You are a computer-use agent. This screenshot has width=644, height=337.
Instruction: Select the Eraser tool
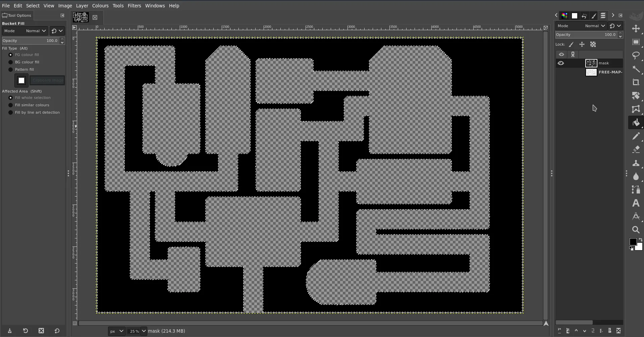pos(636,150)
